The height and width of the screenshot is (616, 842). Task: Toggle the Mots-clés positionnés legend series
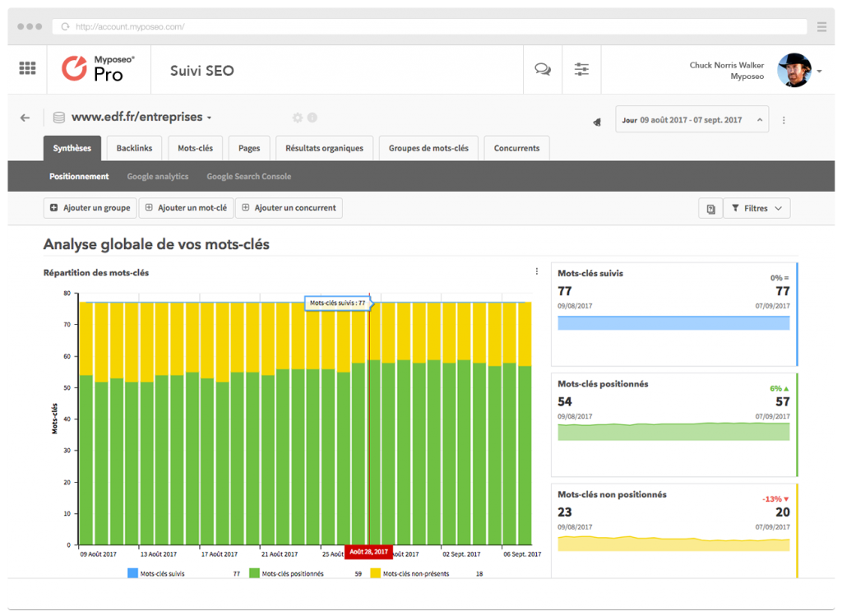(287, 573)
